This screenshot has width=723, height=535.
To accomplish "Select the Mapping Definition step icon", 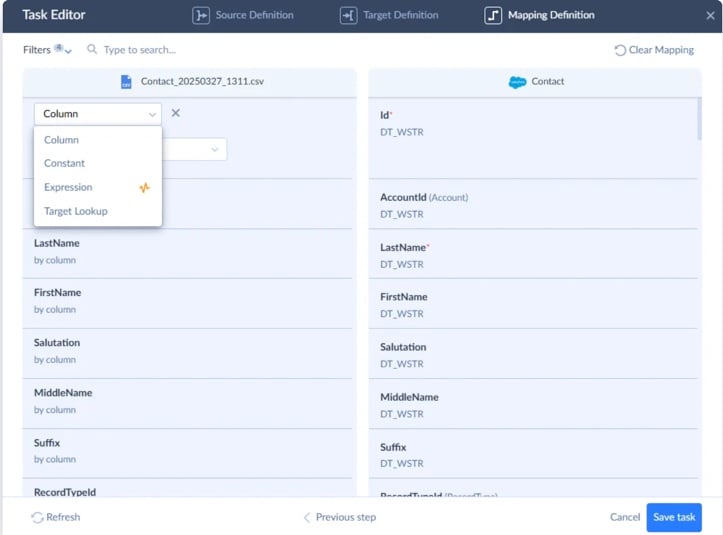I will [x=493, y=15].
